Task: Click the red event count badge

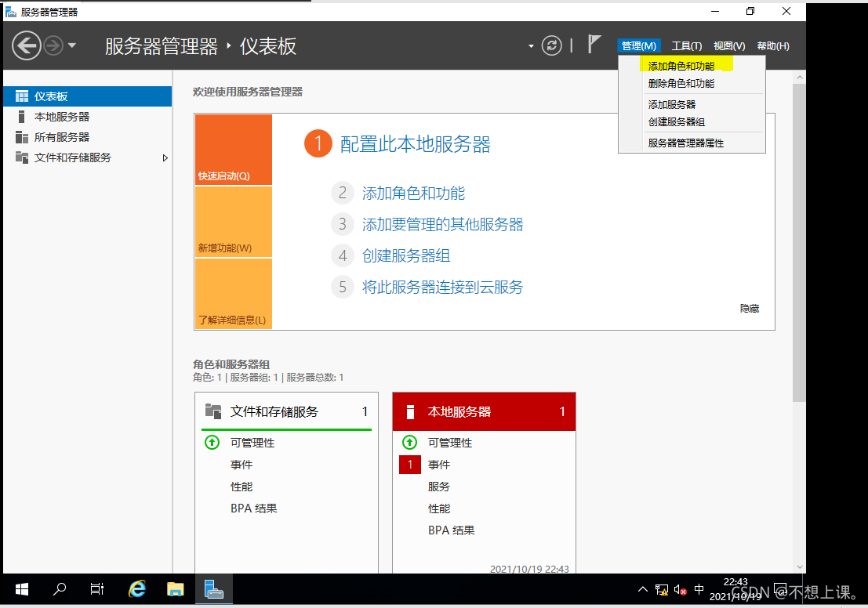Action: click(x=409, y=465)
